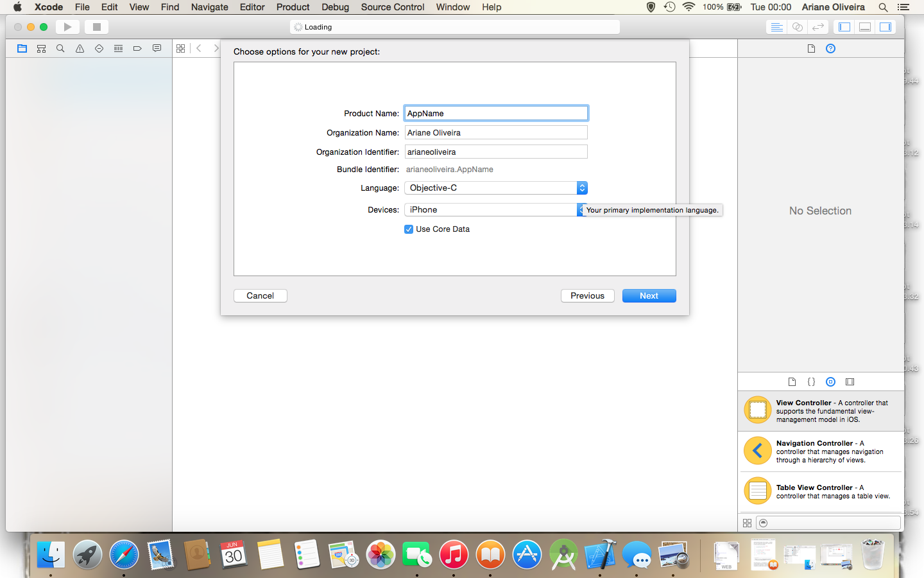Viewport: 924px width, 578px height.
Task: Open the Breakpoint navigator tag icon
Action: (137, 48)
